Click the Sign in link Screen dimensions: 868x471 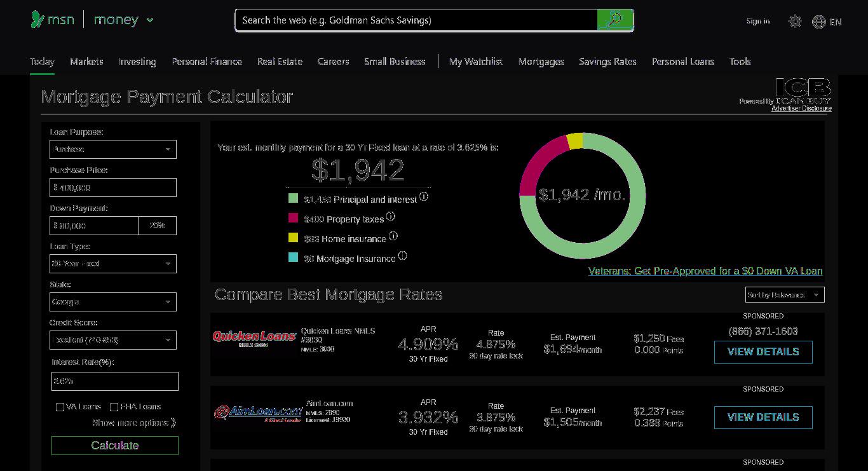[x=757, y=21]
